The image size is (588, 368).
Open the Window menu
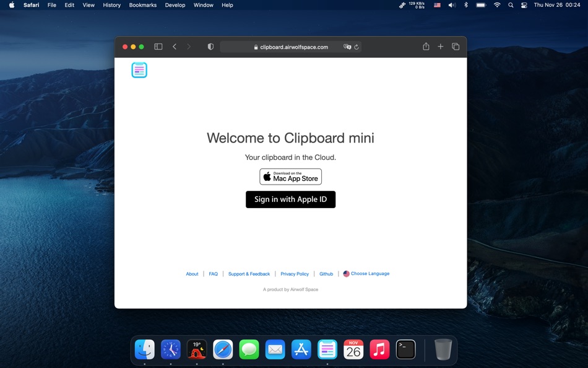(203, 5)
